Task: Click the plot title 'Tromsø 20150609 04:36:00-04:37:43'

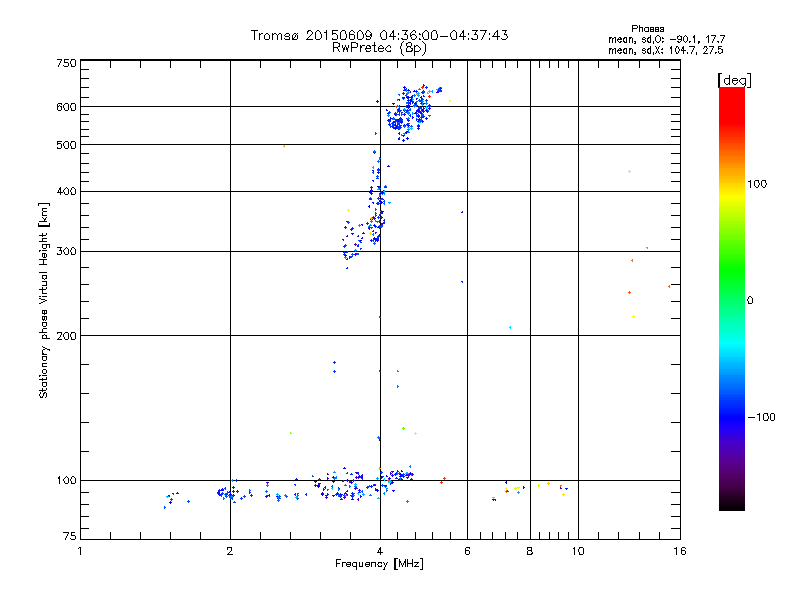Action: tap(379, 35)
